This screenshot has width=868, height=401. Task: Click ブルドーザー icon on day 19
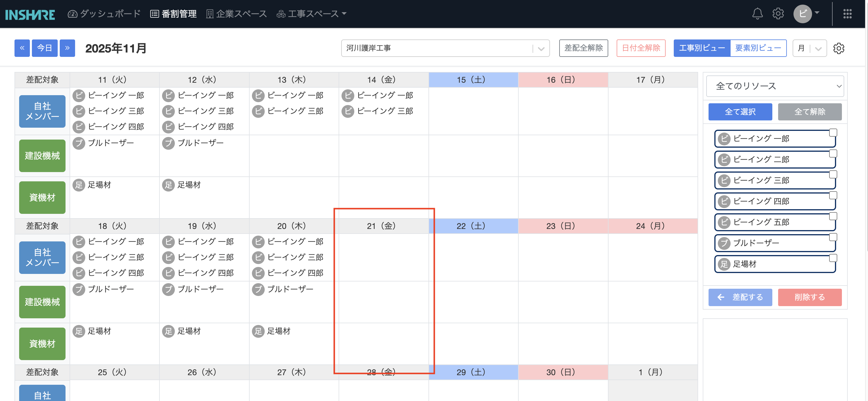168,289
